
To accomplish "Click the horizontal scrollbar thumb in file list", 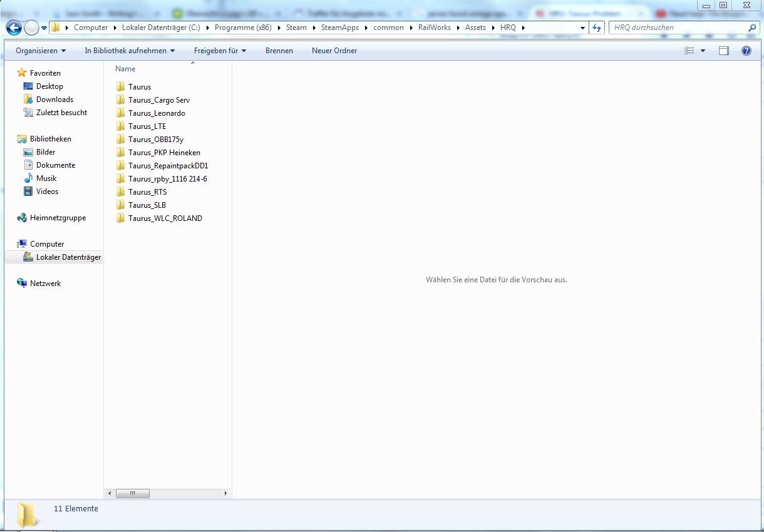I will 133,493.
